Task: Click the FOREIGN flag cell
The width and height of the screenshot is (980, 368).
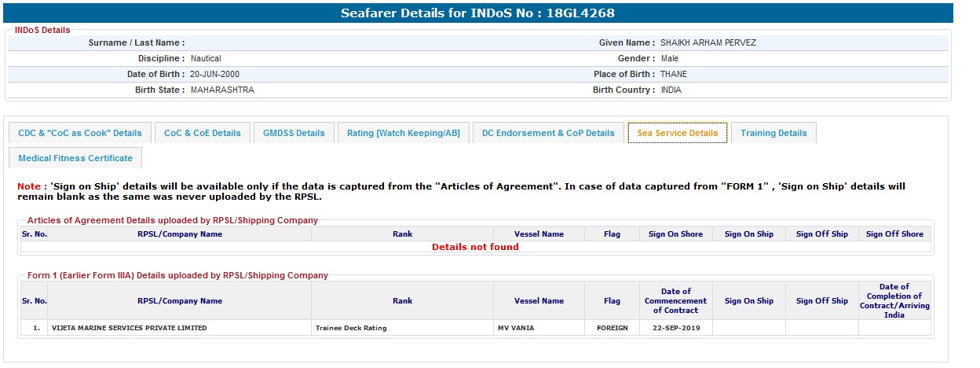Action: (x=612, y=328)
